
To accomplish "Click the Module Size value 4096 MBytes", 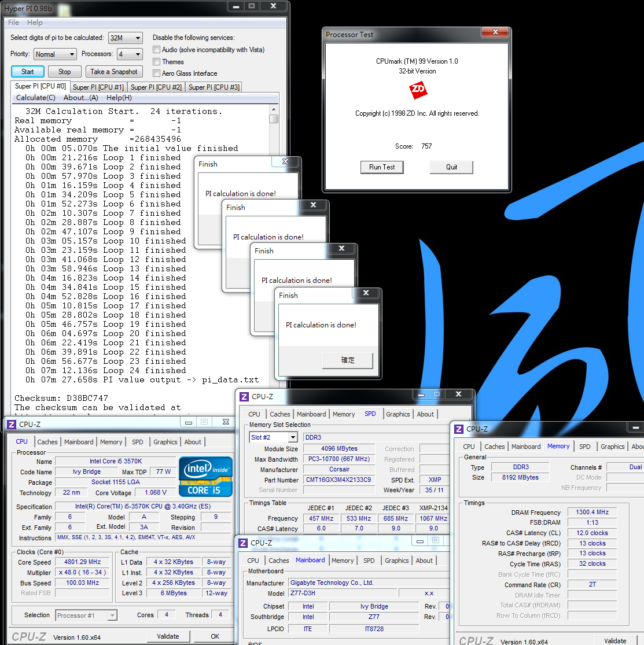I will (339, 448).
